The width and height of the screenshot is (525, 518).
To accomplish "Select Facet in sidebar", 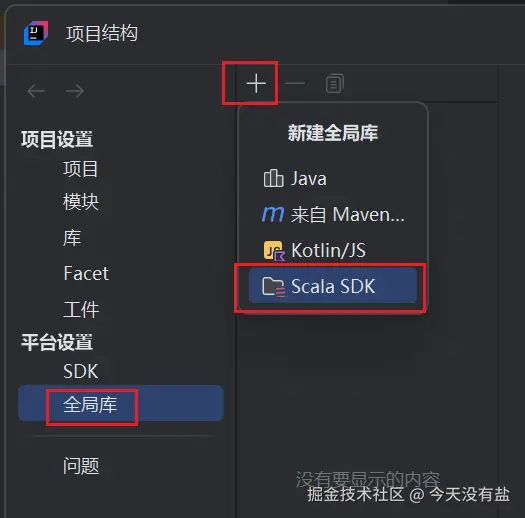I will click(86, 273).
